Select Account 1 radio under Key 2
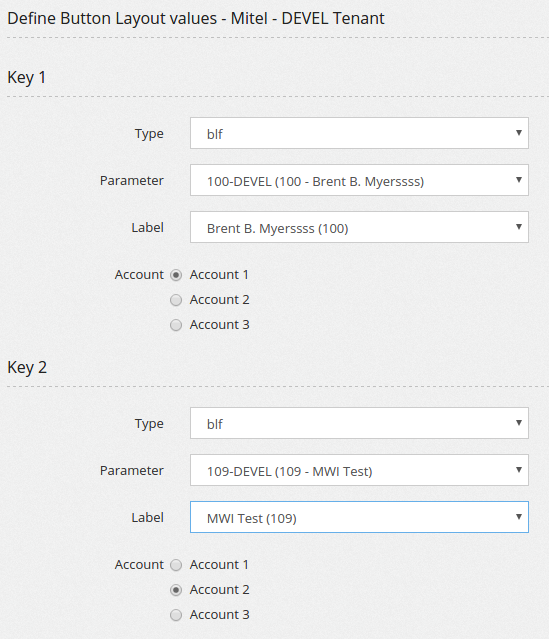Viewport: 549px width, 639px height. point(176,565)
